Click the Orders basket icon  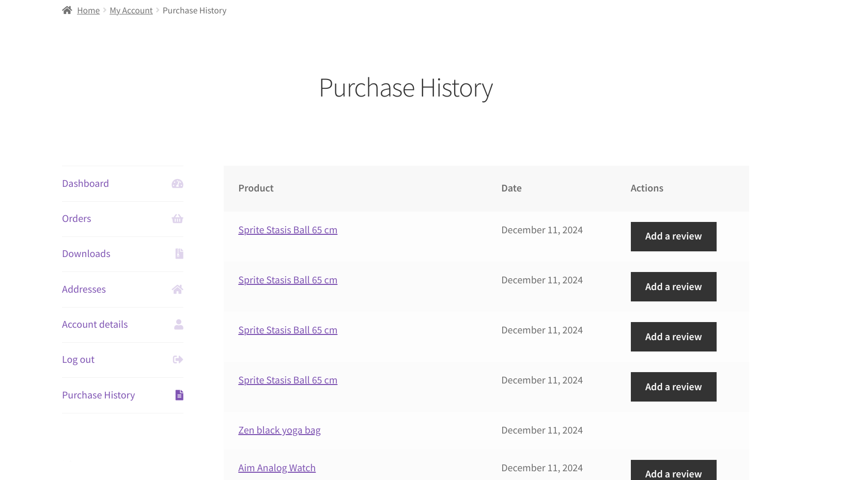(x=177, y=219)
